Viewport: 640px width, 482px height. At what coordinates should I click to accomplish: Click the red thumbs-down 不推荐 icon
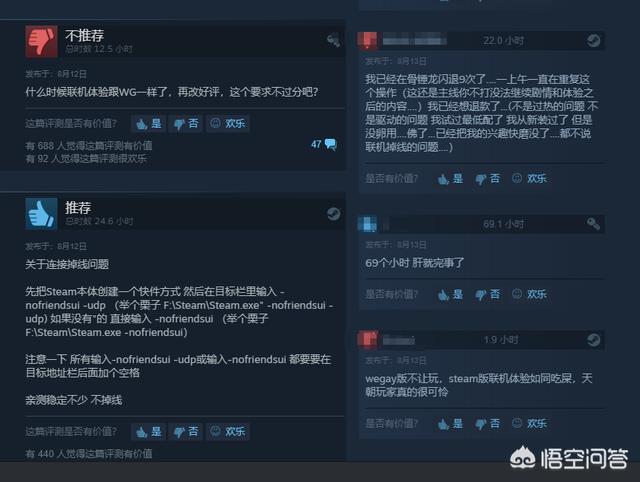pyautogui.click(x=41, y=42)
